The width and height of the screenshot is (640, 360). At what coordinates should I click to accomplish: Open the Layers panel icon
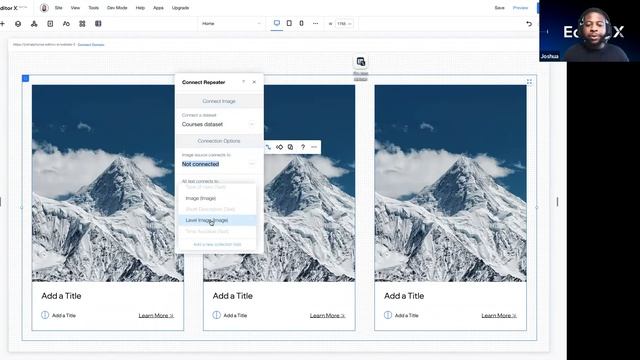click(x=18, y=24)
